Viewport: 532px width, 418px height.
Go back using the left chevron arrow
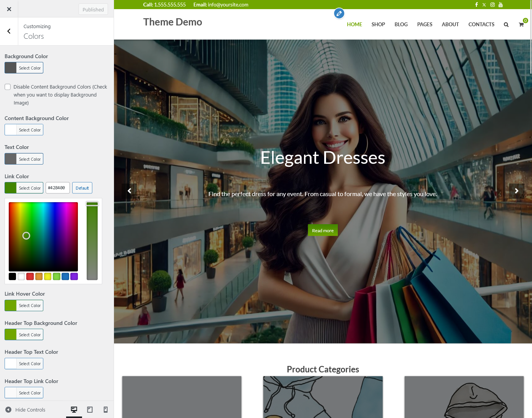(9, 31)
